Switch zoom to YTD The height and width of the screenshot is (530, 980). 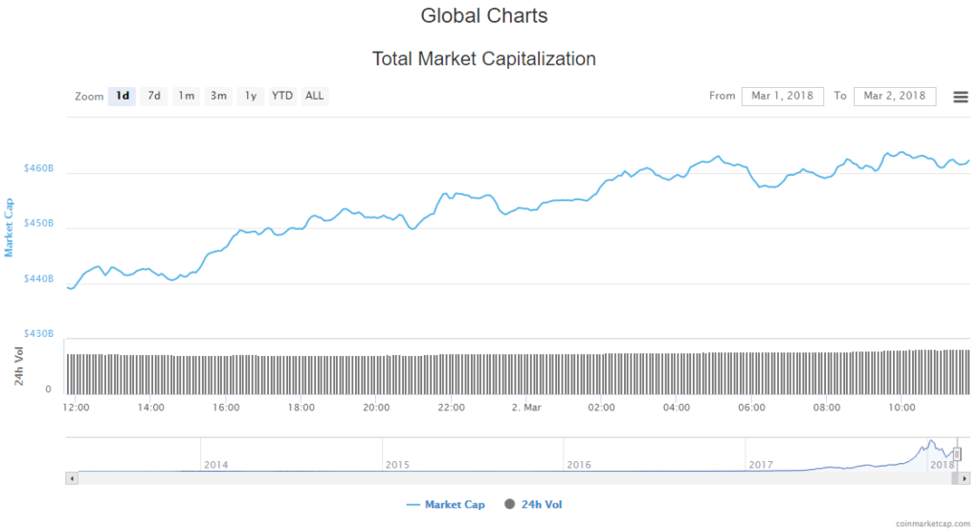click(x=282, y=96)
